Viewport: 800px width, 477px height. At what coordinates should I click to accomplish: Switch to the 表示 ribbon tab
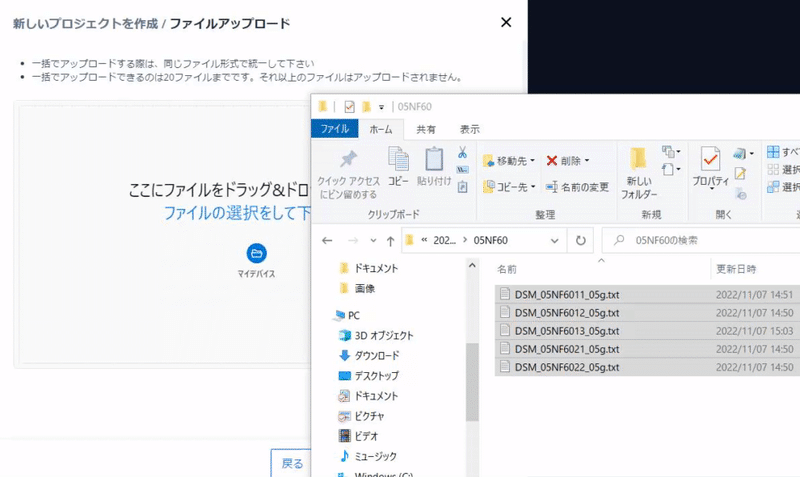pos(470,130)
